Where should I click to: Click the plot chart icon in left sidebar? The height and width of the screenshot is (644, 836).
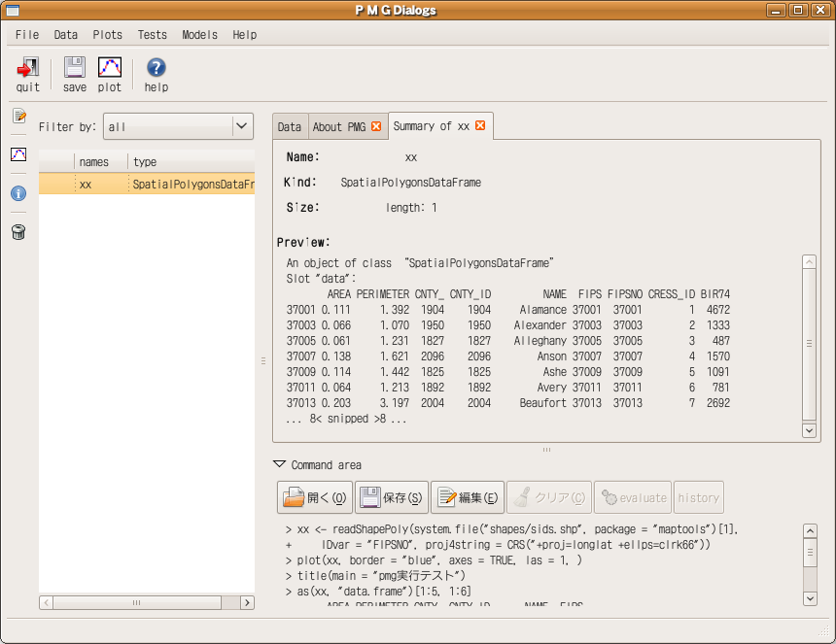pos(18,154)
